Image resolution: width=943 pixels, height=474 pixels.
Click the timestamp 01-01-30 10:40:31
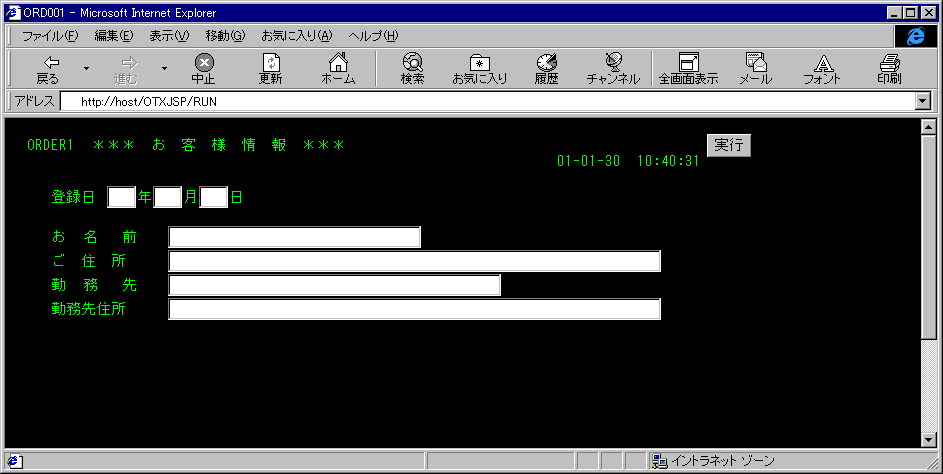tap(628, 161)
